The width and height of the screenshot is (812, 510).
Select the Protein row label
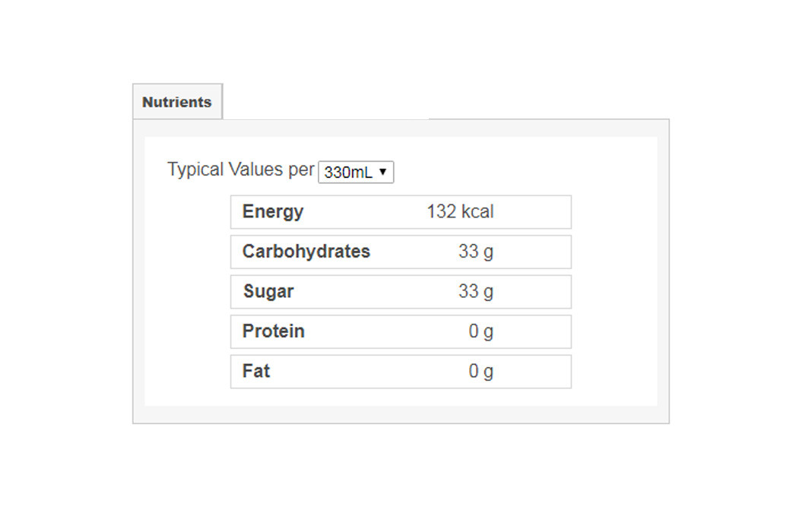(273, 331)
